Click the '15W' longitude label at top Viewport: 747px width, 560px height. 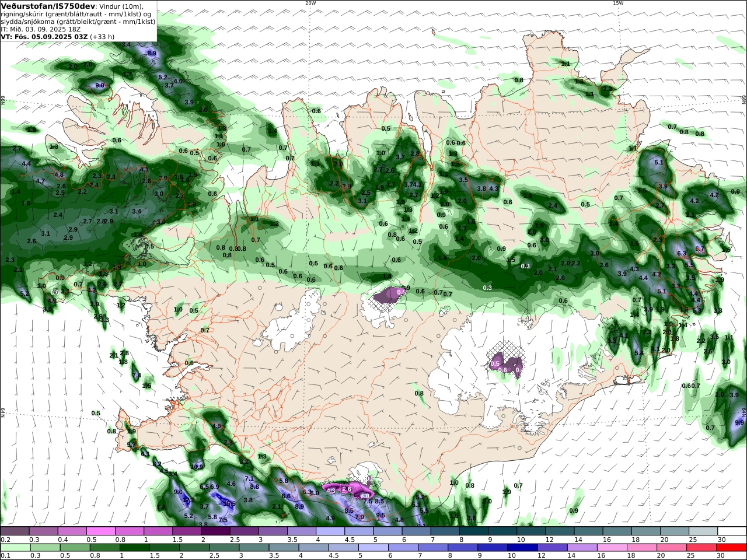(618, 3)
